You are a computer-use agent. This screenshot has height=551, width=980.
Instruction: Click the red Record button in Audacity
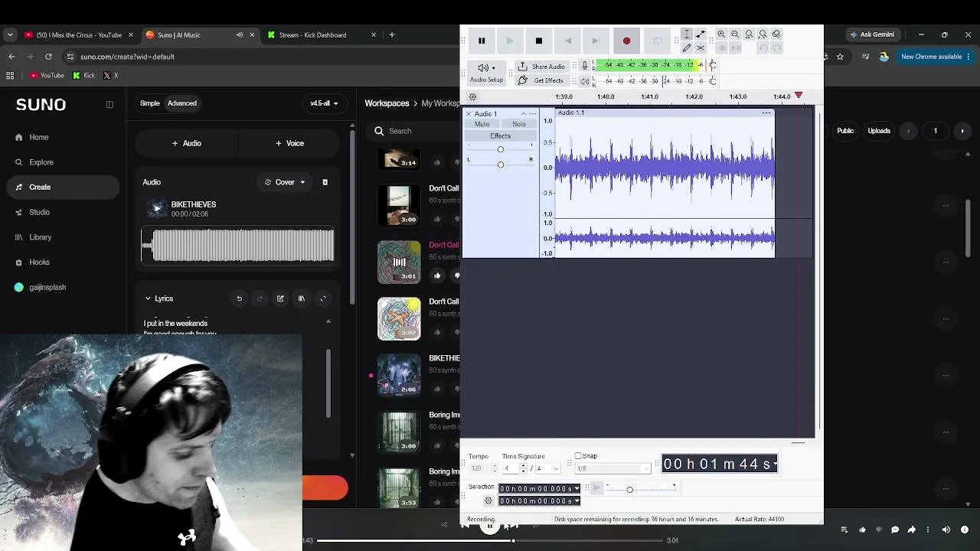point(626,41)
